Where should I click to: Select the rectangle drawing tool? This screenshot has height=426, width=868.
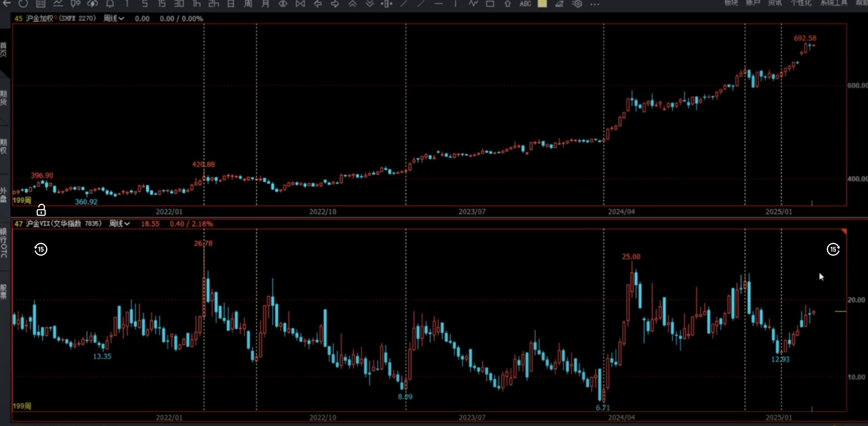[x=490, y=4]
